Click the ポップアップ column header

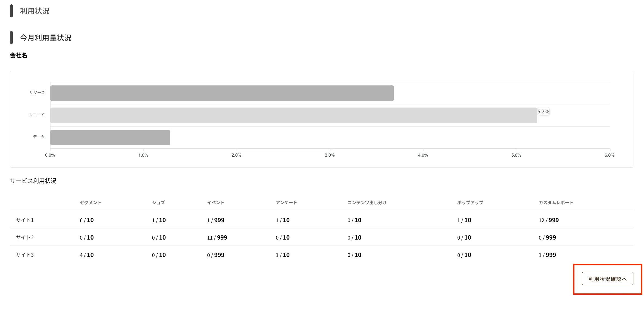point(470,203)
